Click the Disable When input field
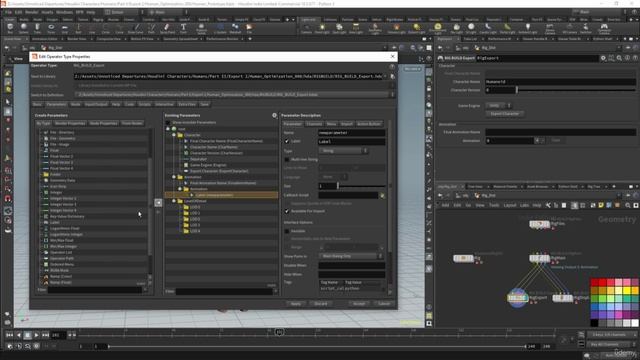Image resolution: width=640 pixels, height=360 pixels. (x=351, y=265)
